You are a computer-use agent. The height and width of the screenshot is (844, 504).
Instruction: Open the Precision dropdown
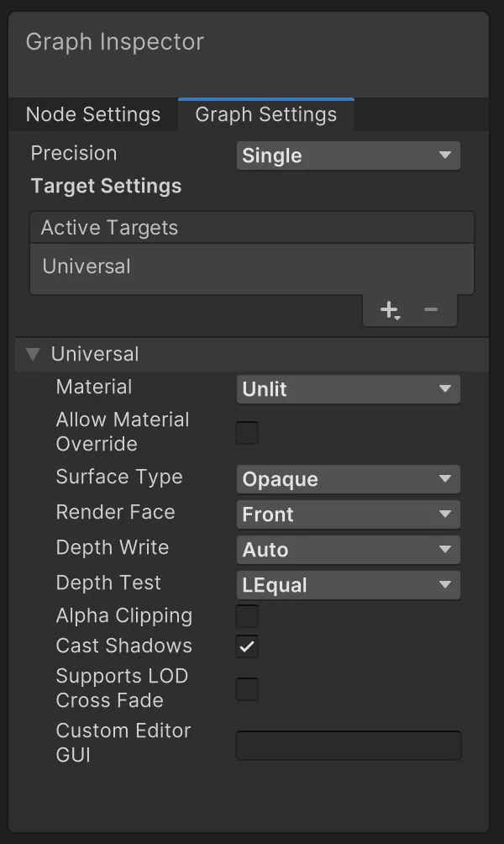coord(348,156)
